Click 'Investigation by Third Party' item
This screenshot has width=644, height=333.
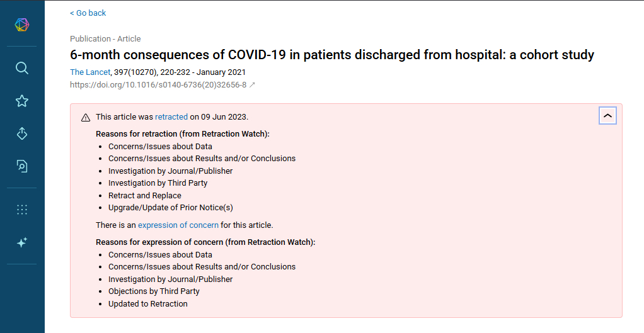tap(158, 183)
